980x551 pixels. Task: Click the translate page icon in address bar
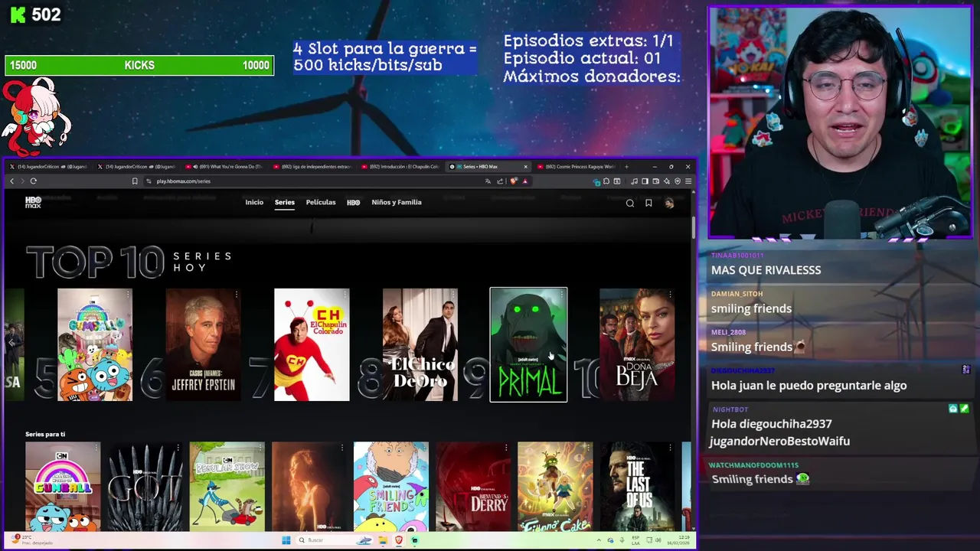[488, 181]
